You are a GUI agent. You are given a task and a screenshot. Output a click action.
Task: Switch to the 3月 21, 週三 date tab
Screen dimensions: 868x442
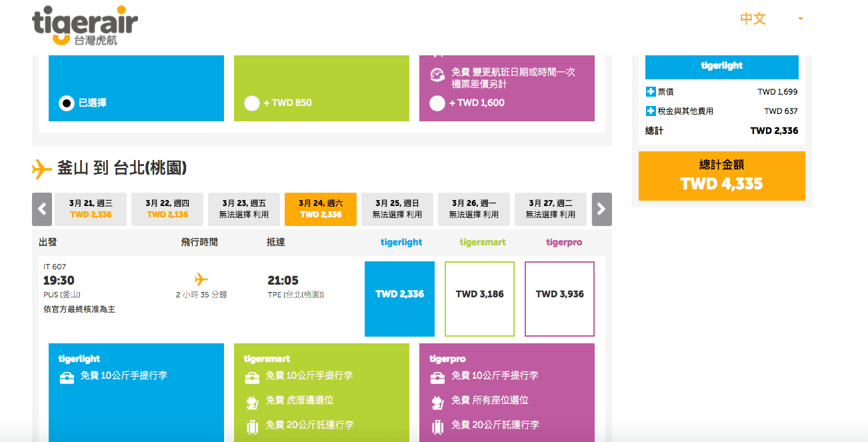(x=91, y=209)
